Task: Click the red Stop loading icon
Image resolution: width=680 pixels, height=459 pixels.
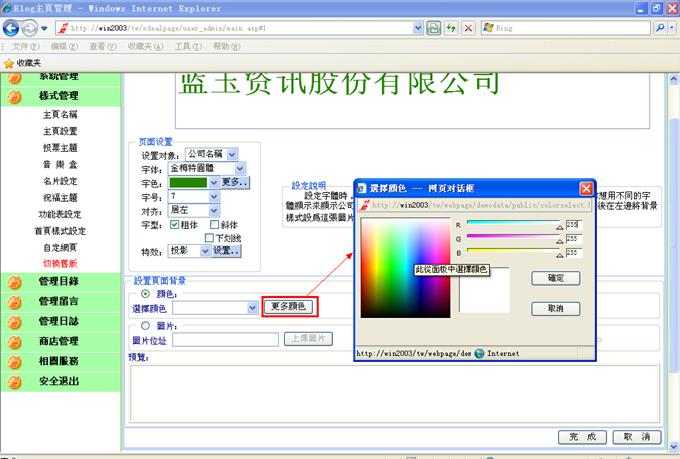Action: click(x=467, y=28)
